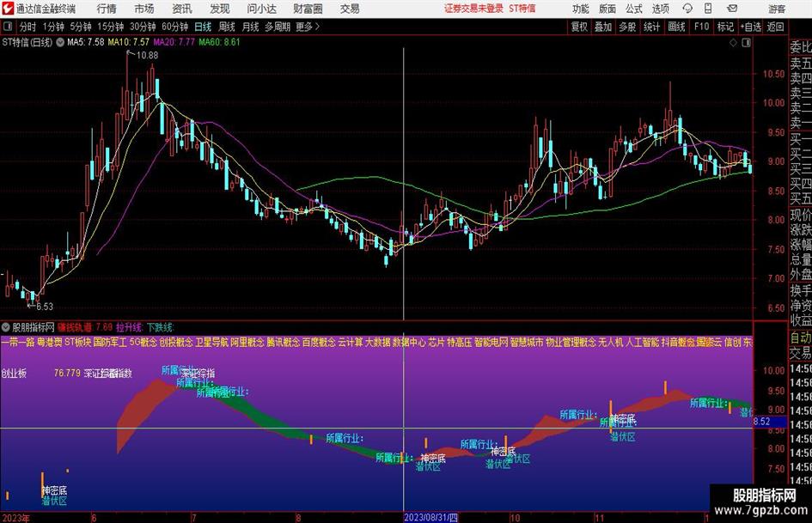Open the 功能 menu

(x=581, y=9)
